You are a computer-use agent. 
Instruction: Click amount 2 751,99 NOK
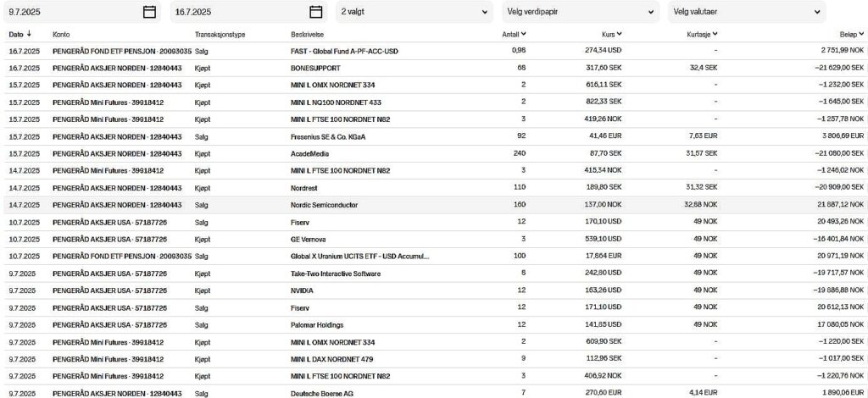pos(842,52)
